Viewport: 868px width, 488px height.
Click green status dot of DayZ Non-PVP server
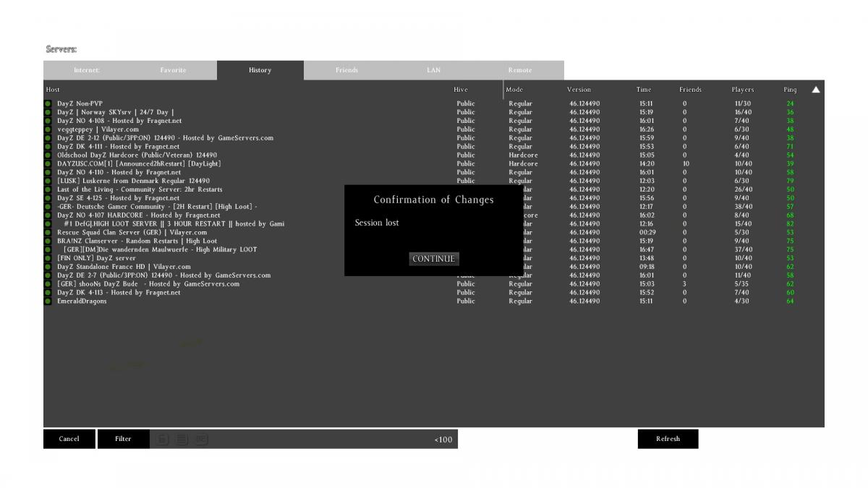(x=48, y=104)
